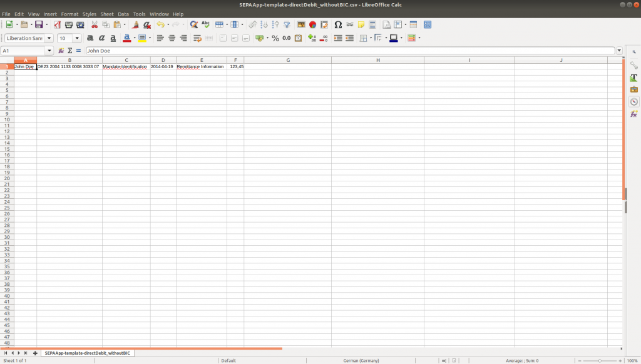Apply the yellow background color swatch
Screen dimensions: 641x364
(x=141, y=38)
